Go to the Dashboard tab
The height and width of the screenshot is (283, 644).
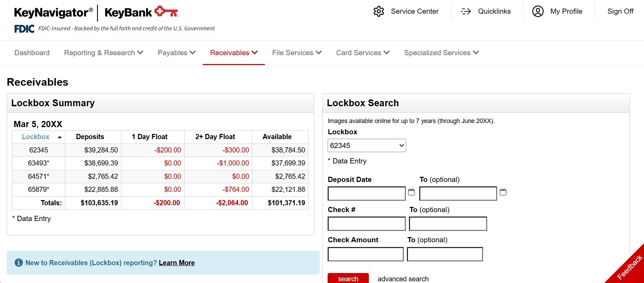point(32,53)
